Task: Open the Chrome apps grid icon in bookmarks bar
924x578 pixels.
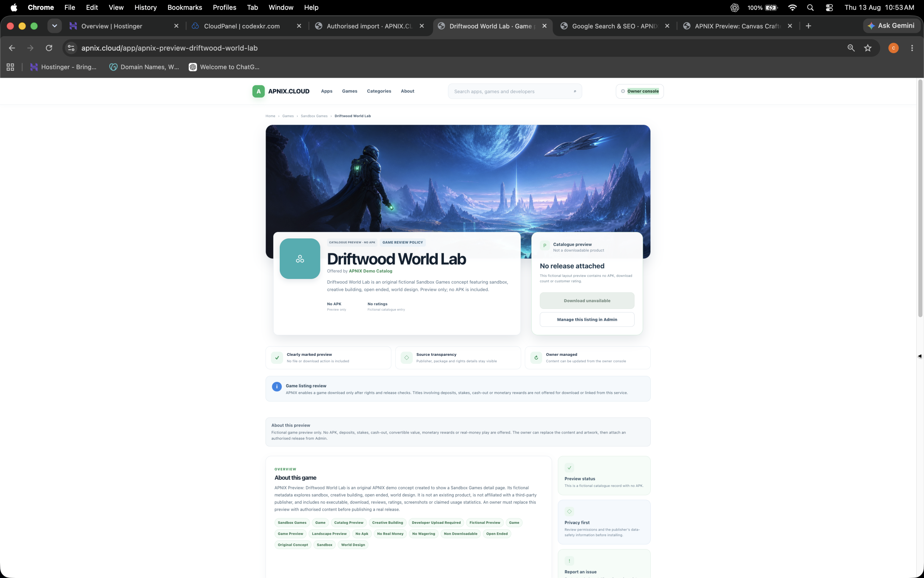Action: tap(10, 67)
